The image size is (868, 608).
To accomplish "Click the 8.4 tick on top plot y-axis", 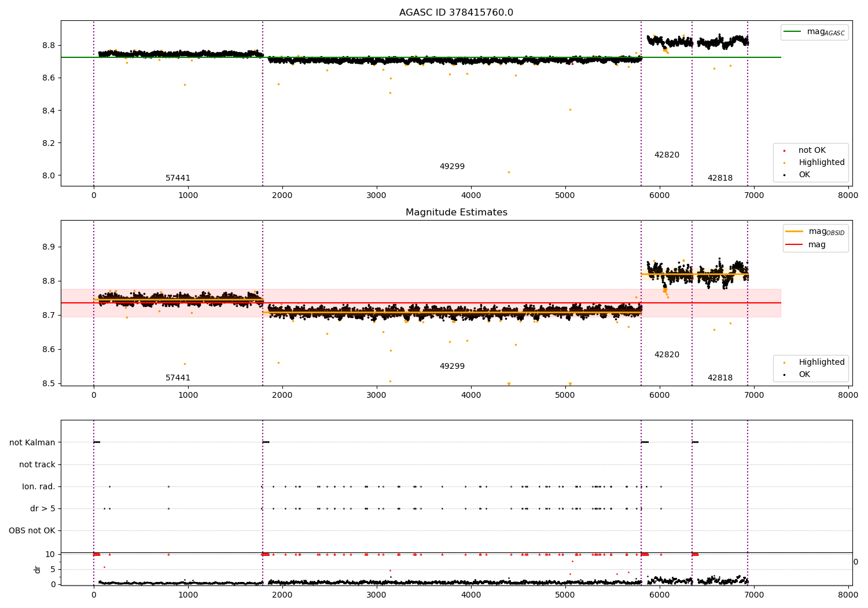I will tap(49, 111).
